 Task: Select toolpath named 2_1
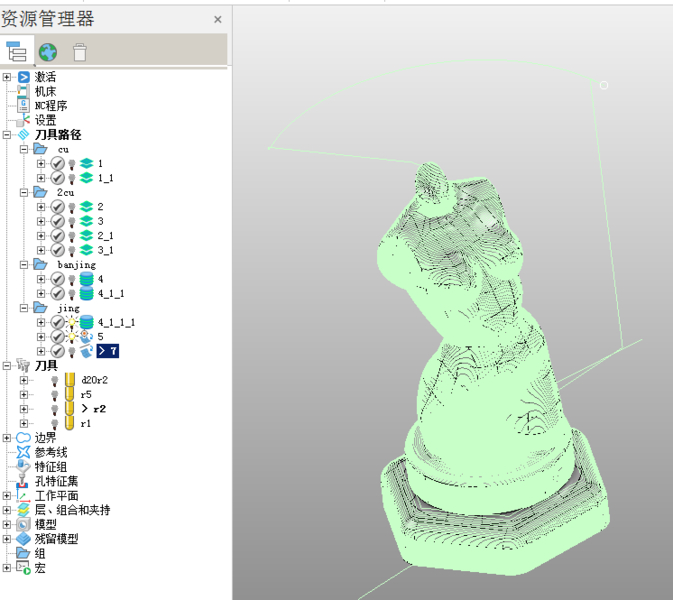(x=106, y=236)
